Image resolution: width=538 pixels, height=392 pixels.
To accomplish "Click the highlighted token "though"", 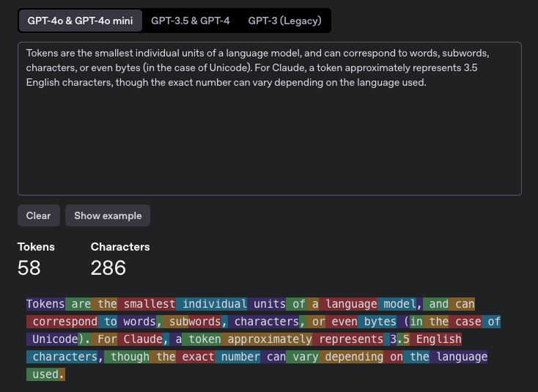I will coord(127,356).
